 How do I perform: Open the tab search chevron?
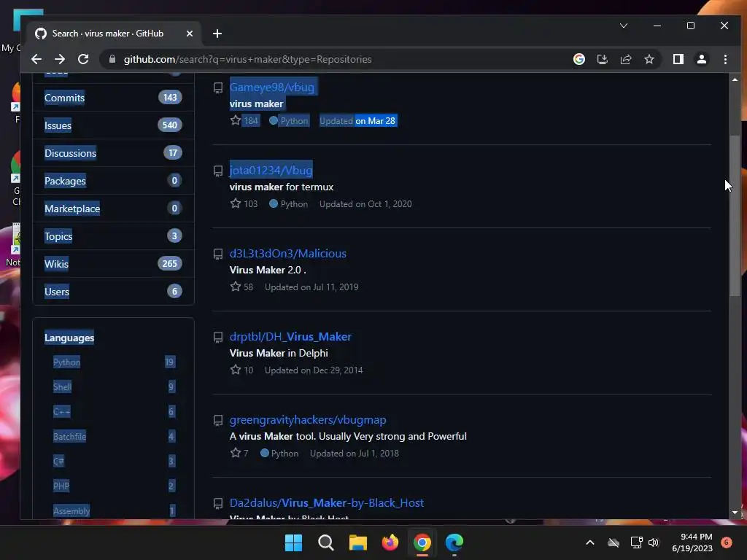point(624,26)
